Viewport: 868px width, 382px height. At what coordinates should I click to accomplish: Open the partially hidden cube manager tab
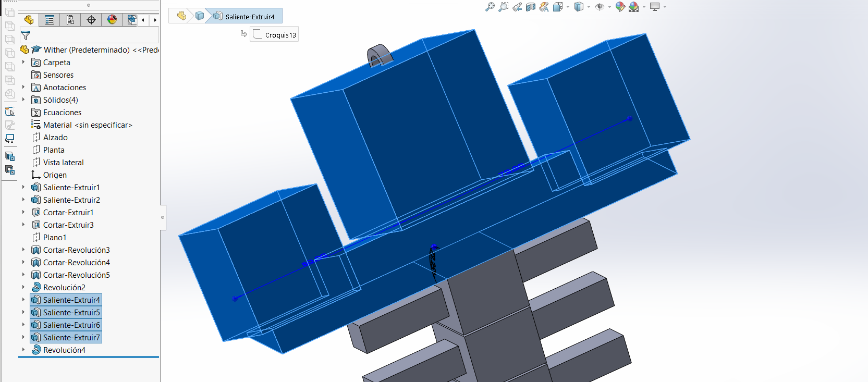coord(131,20)
